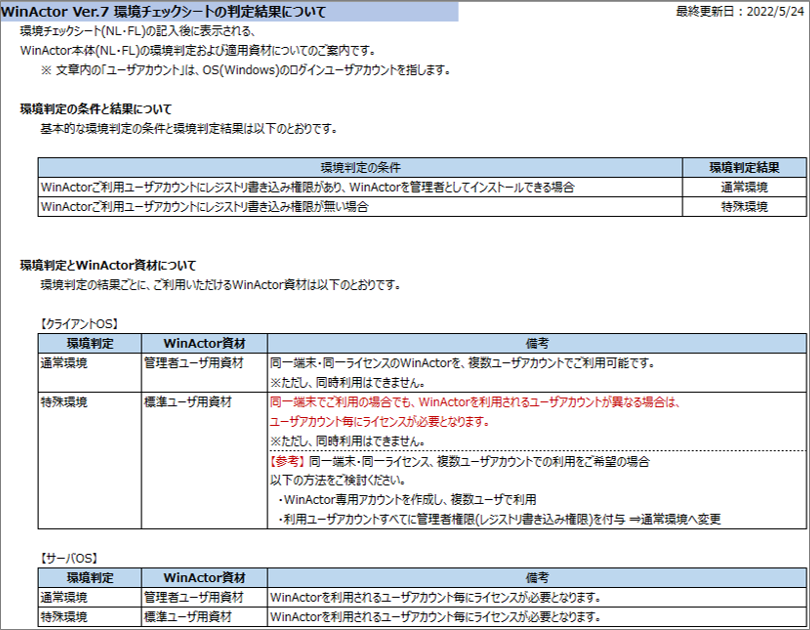Select the intro line 環境チェックシート(NL･FL)の記入後に表示される、

[x=138, y=31]
